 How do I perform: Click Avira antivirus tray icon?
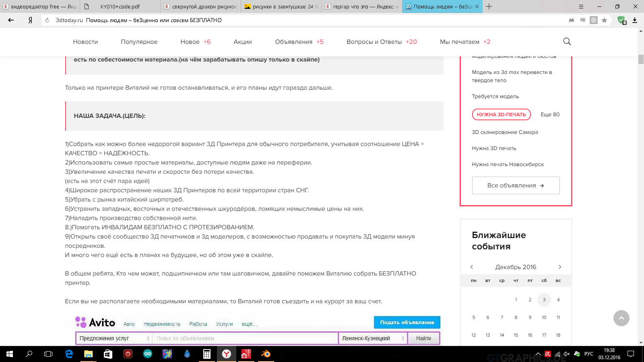[x=548, y=354]
